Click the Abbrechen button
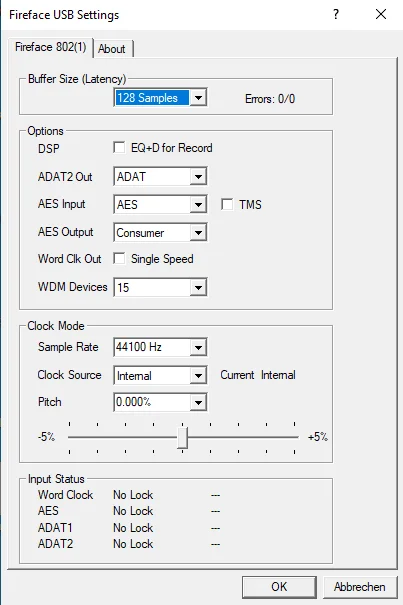The width and height of the screenshot is (403, 605). pos(360,587)
